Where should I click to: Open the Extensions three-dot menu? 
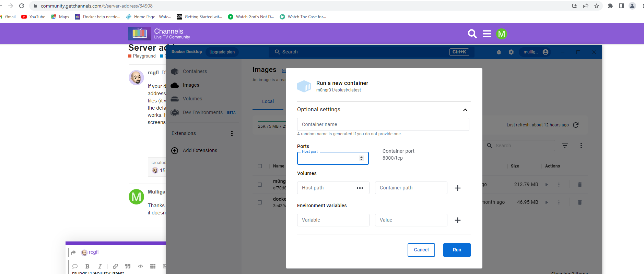pos(232,134)
